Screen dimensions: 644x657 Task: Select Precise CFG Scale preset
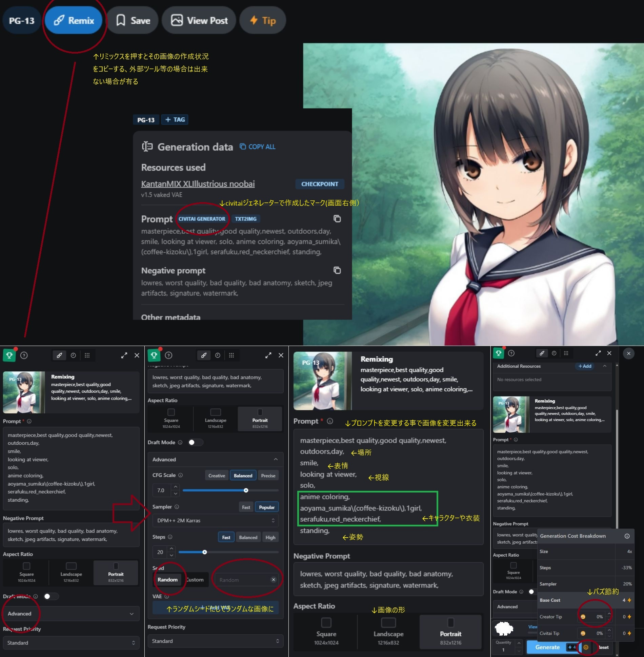pyautogui.click(x=268, y=476)
